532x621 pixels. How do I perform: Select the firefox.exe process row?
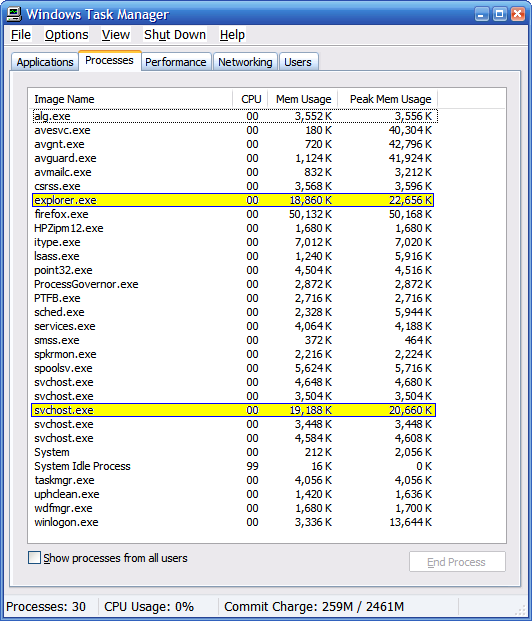[x=234, y=214]
